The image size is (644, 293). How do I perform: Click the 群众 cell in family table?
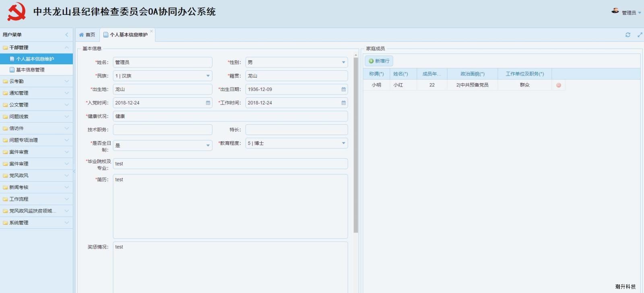[x=524, y=85]
